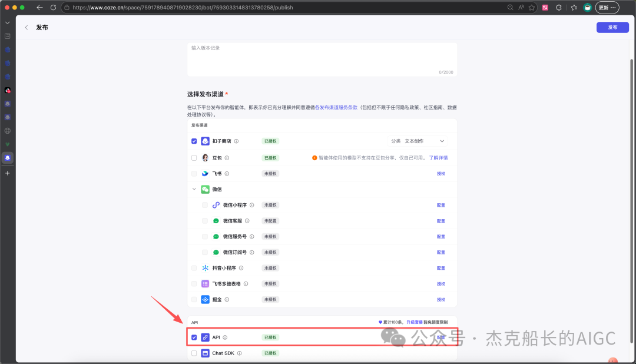Click the zoom out magnifier in address bar

(x=510, y=7)
